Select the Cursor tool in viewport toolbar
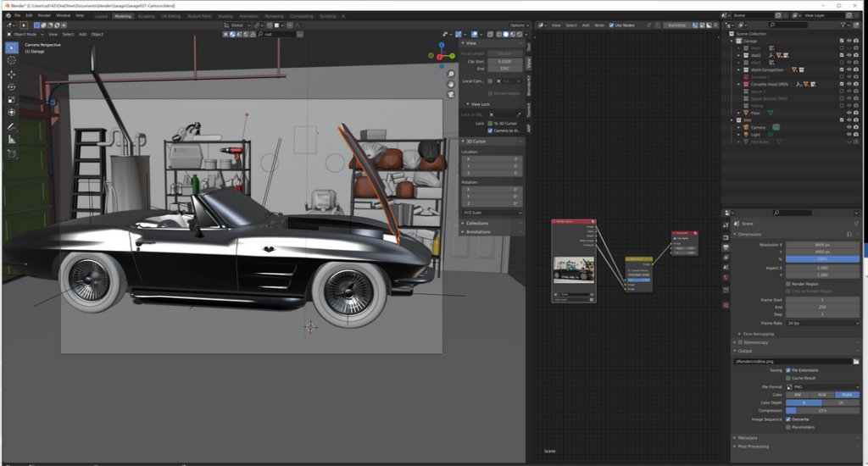This screenshot has width=868, height=466. tap(12, 60)
